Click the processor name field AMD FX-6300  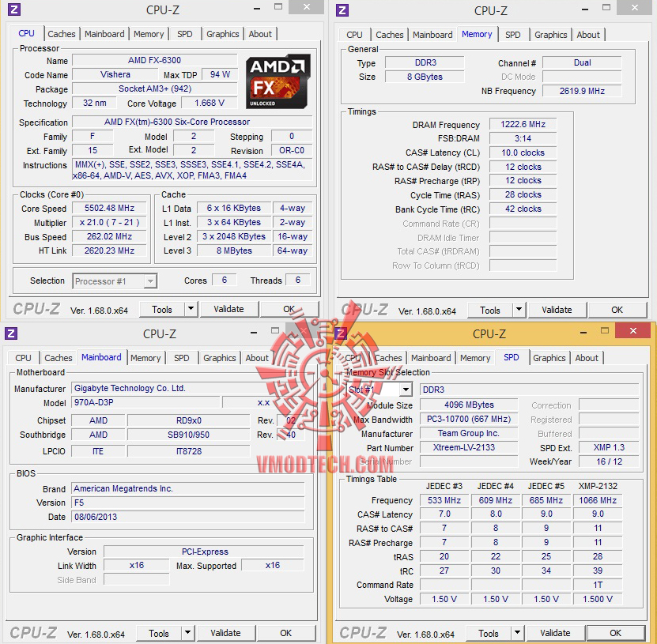pos(155,60)
